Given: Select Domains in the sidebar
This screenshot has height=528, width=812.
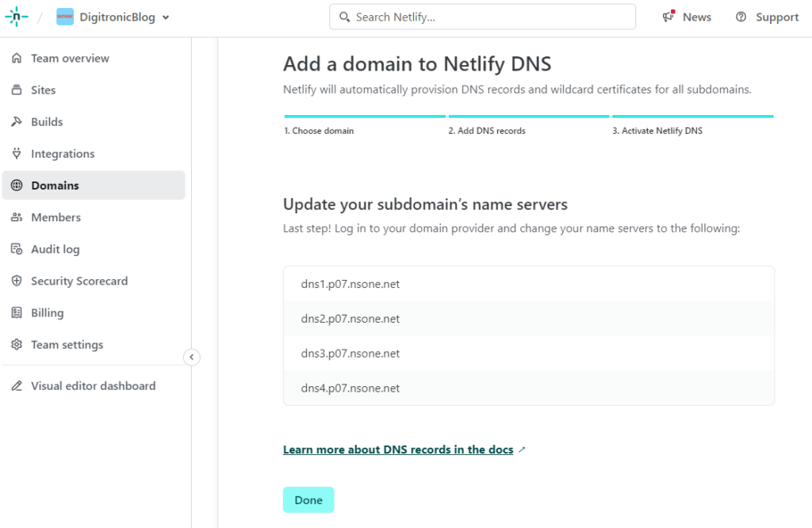Looking at the screenshot, I should coord(94,186).
